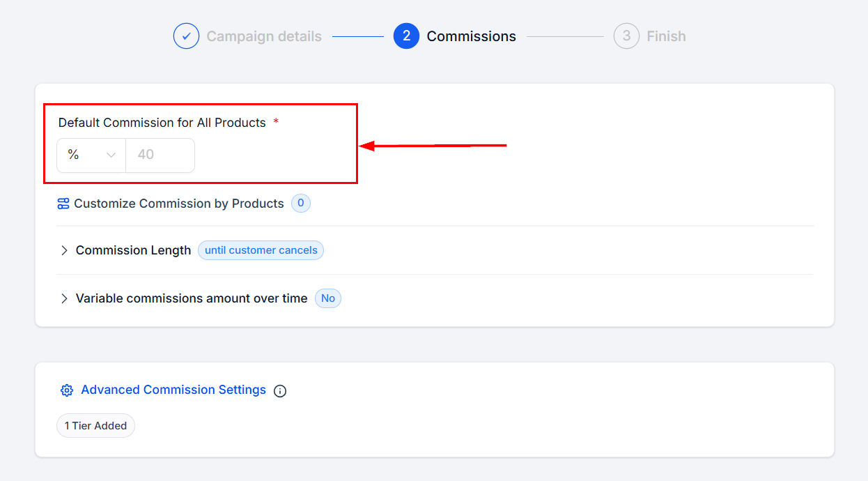The width and height of the screenshot is (868, 481).
Task: Click the Campaign details checkmark step icon
Action: (186, 36)
